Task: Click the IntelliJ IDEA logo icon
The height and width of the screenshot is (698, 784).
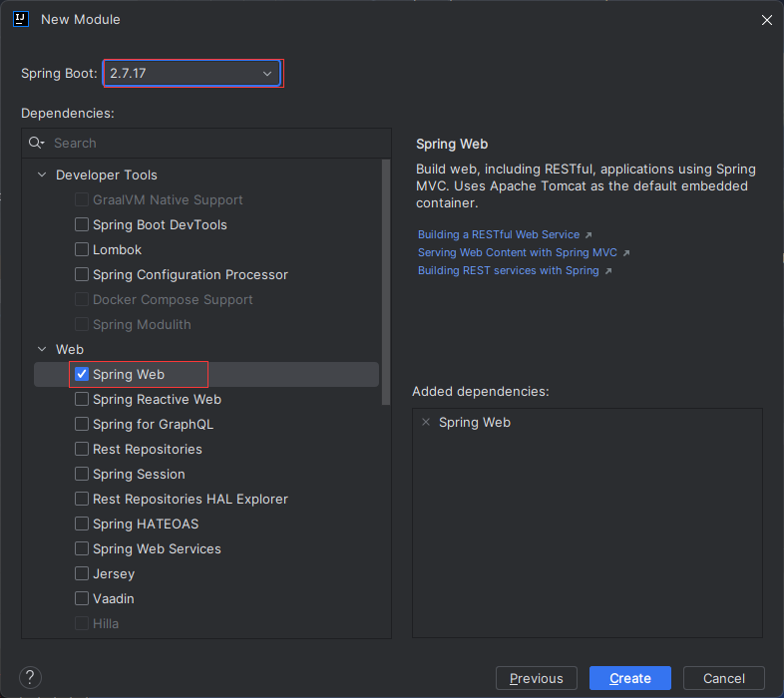Action: 21,19
